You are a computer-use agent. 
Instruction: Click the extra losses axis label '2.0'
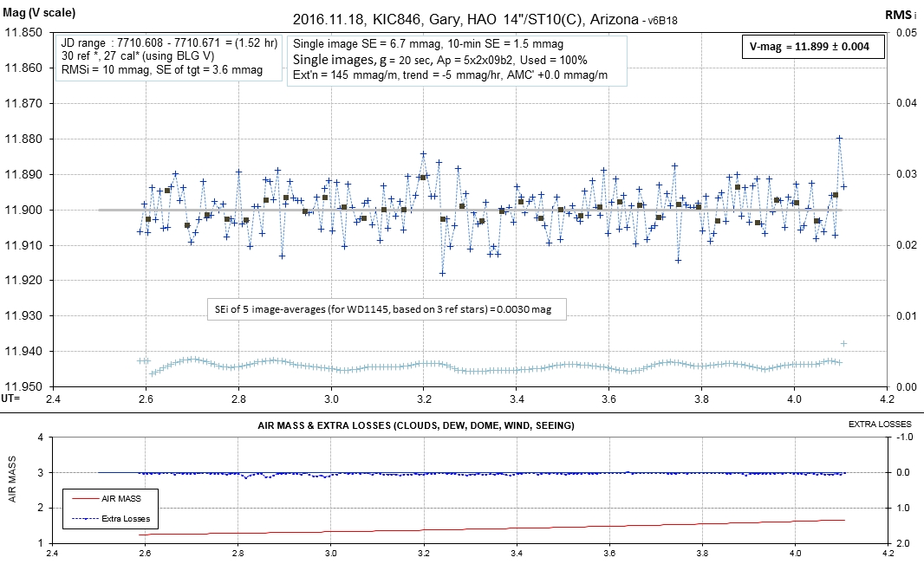[x=903, y=543]
